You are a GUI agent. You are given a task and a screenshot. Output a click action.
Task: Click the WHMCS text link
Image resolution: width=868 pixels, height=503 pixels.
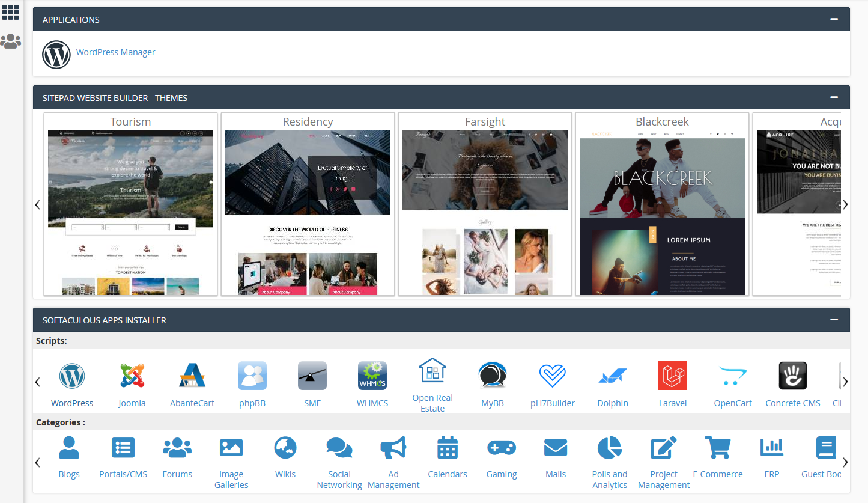point(372,403)
